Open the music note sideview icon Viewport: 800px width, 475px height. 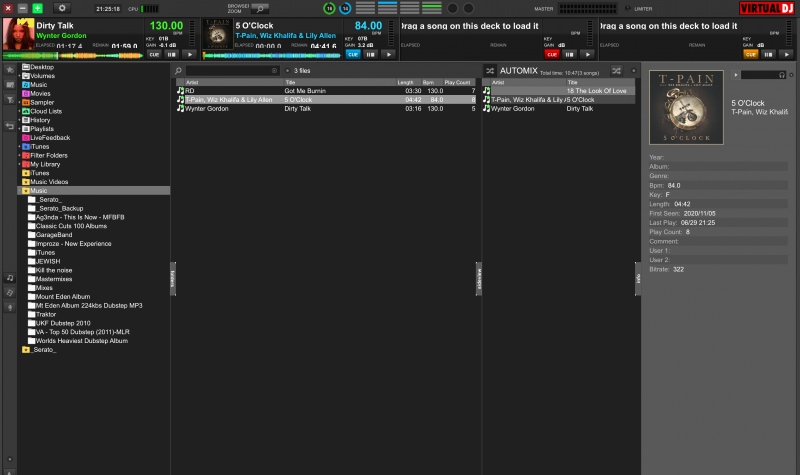click(x=10, y=278)
